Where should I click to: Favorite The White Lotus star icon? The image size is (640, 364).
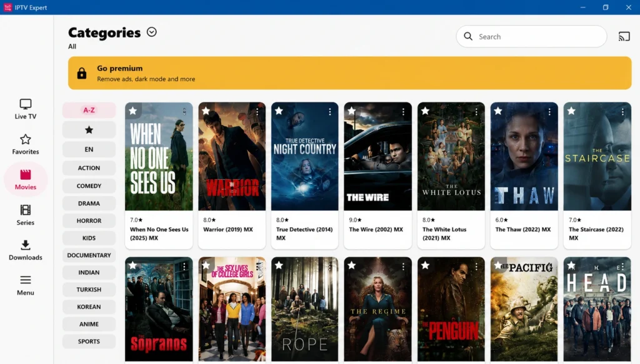coord(425,111)
